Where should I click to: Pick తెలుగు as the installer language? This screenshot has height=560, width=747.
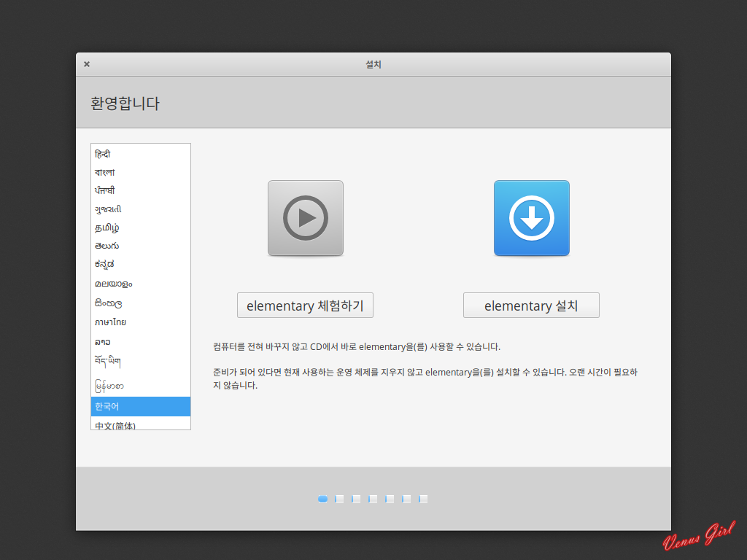pos(141,246)
